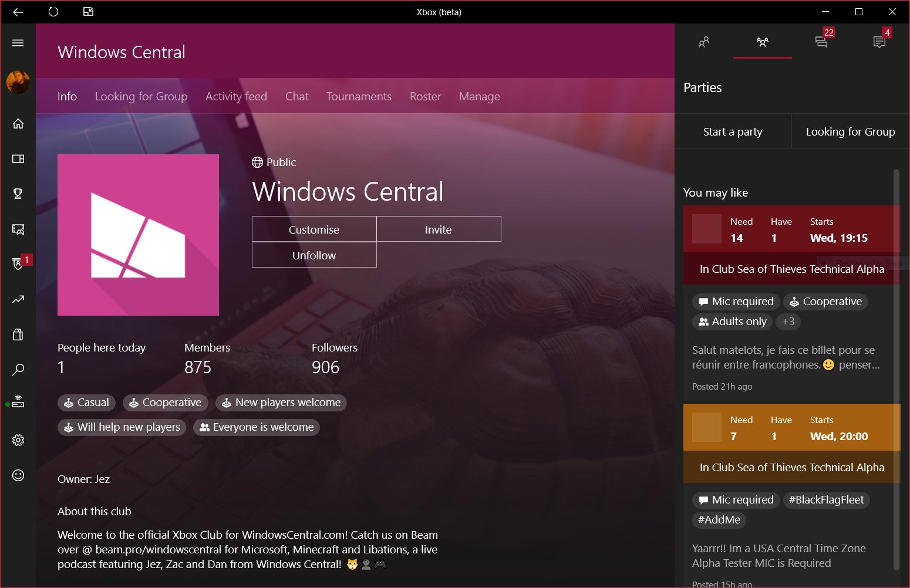Click the #BlackFlagFleet hashtag tag
Screen dimensions: 910x588
click(x=827, y=500)
